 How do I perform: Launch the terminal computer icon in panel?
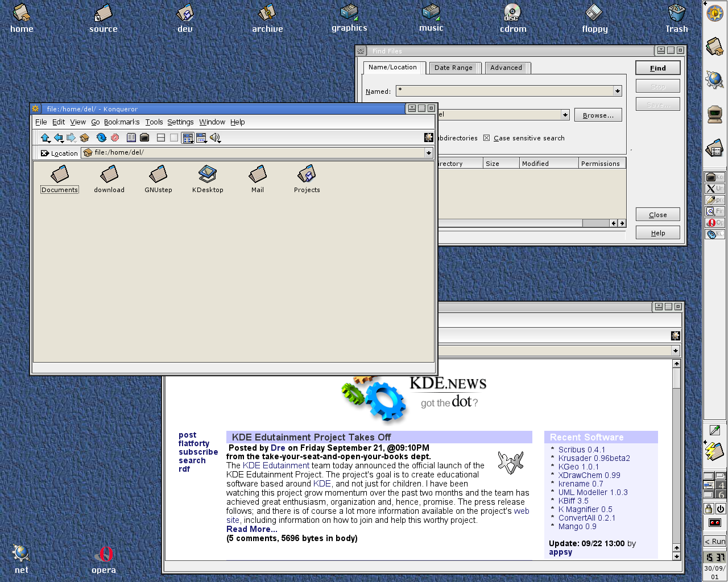[715, 114]
